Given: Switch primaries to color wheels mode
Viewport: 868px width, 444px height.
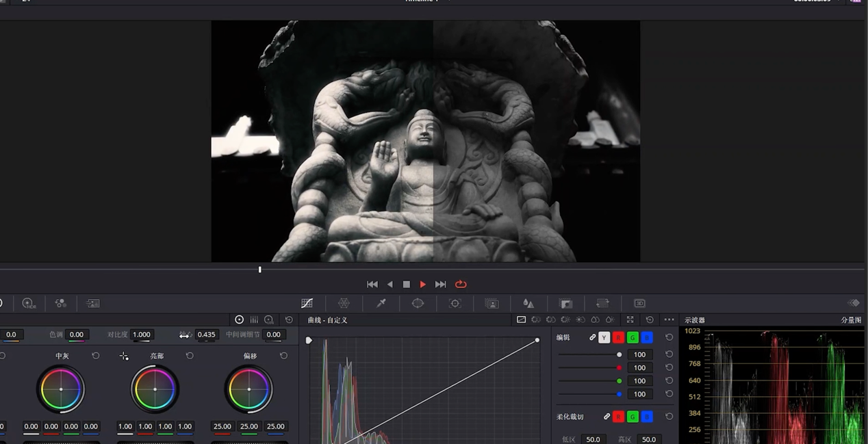Looking at the screenshot, I should tap(239, 319).
